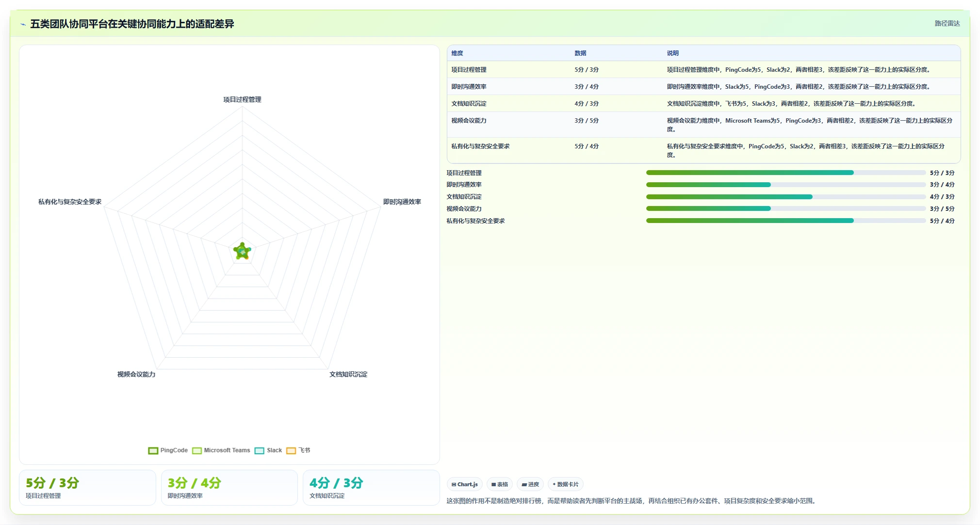Image resolution: width=980 pixels, height=525 pixels.
Task: Click the radar axis label 私有化与复杂安全要求
Action: coord(70,202)
